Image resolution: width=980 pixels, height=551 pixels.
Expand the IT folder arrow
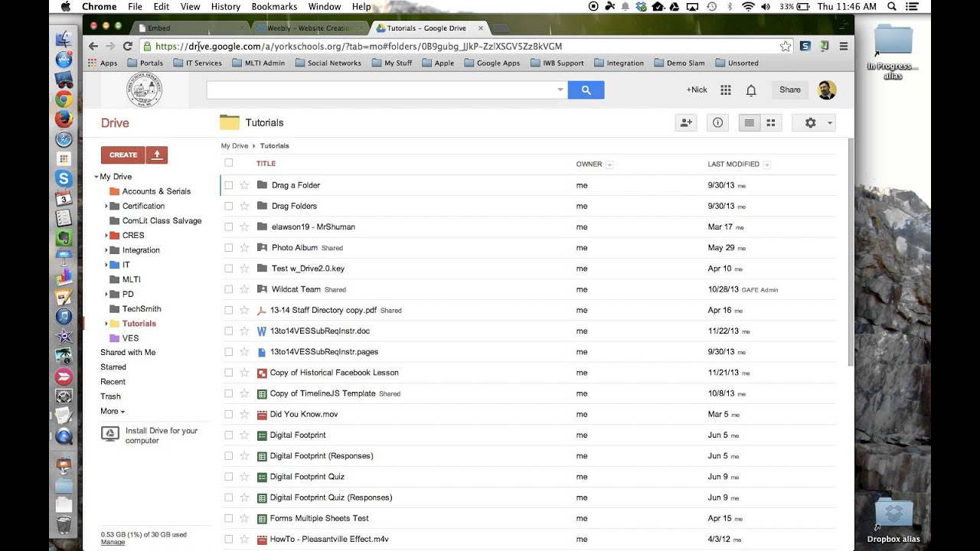tap(106, 265)
